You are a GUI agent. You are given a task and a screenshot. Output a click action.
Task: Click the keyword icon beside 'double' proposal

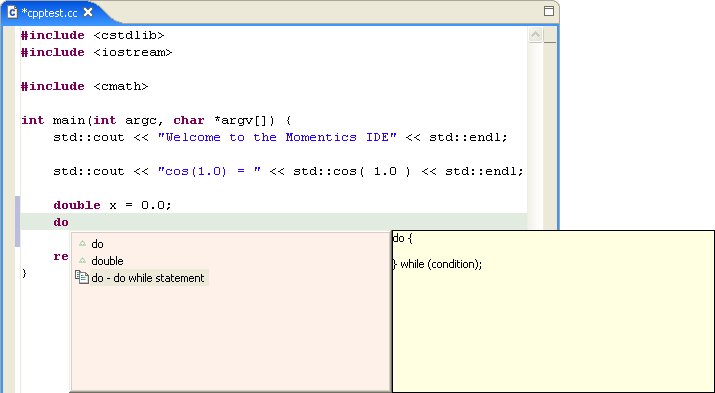coord(82,260)
